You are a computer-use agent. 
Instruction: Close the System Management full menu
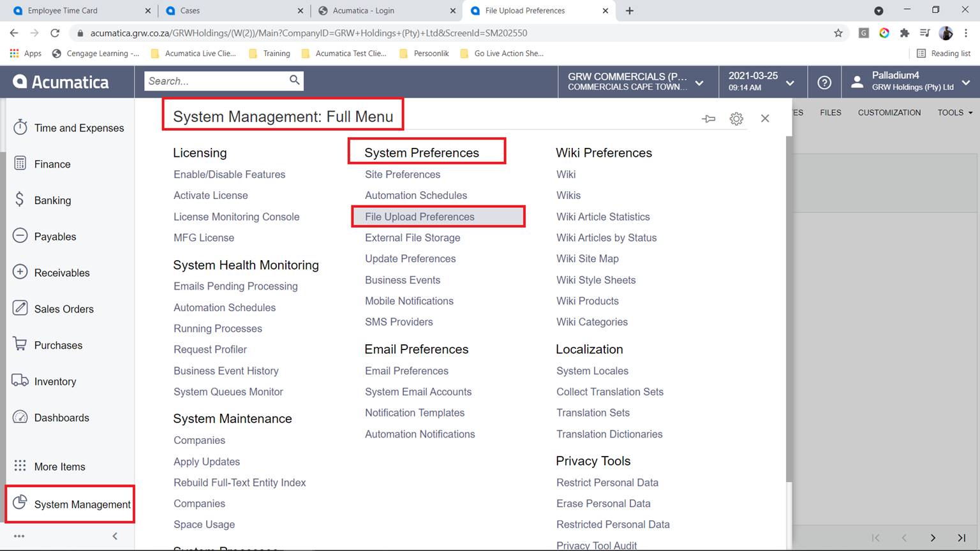(765, 119)
